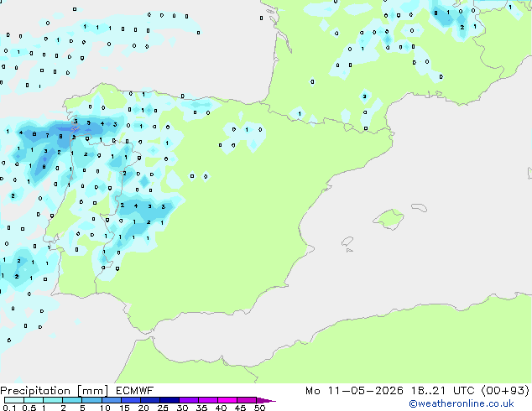This screenshot has width=532, height=411.
Task: Click the legend swatch between 20 and 25
Action: tap(149, 400)
